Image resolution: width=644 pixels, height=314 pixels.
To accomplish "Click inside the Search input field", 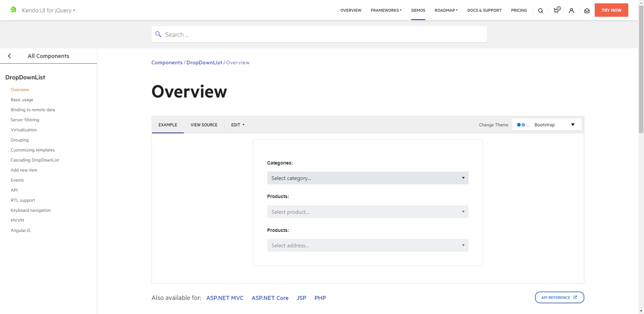I will (x=319, y=34).
